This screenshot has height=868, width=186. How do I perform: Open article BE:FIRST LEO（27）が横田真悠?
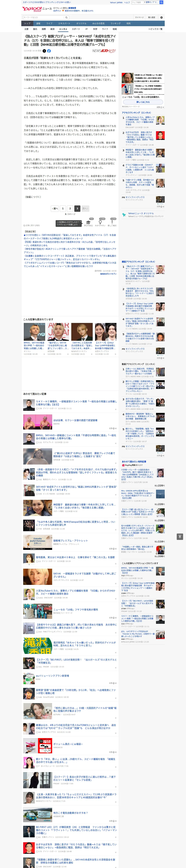[x=76, y=830]
